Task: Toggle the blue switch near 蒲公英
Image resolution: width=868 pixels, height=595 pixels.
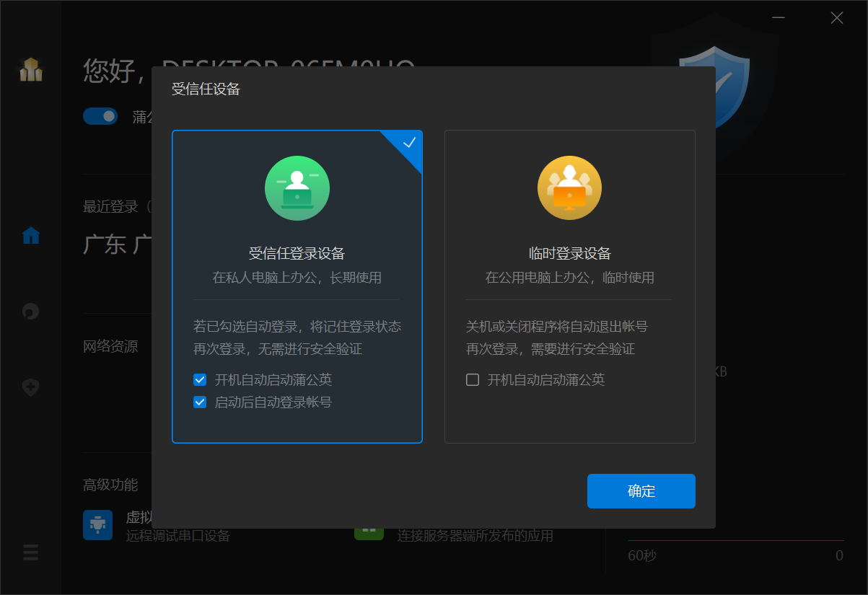Action: click(x=100, y=116)
